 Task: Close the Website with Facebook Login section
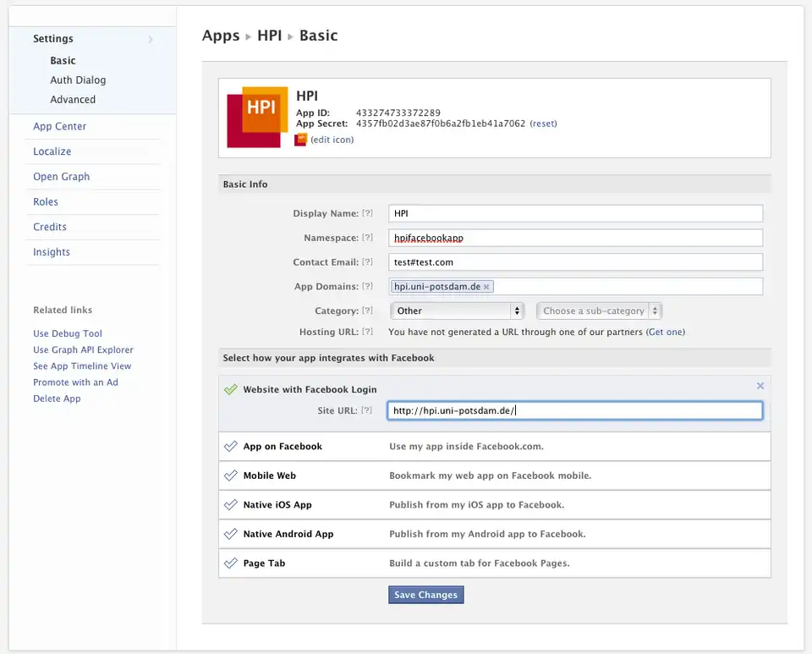click(x=760, y=386)
